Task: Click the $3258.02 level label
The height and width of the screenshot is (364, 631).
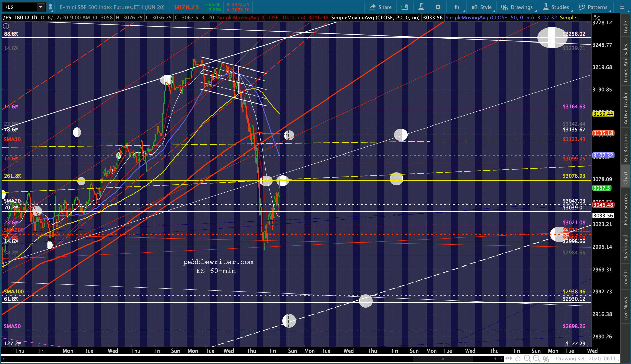Action: [x=574, y=34]
